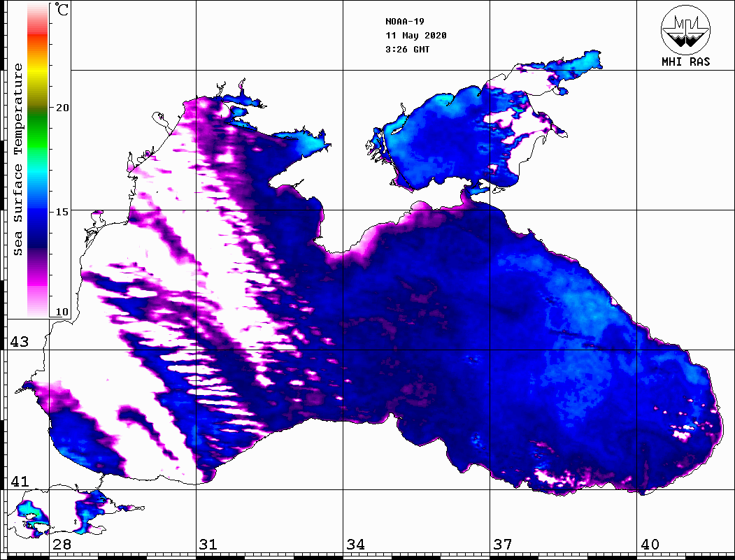Click the longitude 37 label
The image size is (735, 560).
(503, 545)
